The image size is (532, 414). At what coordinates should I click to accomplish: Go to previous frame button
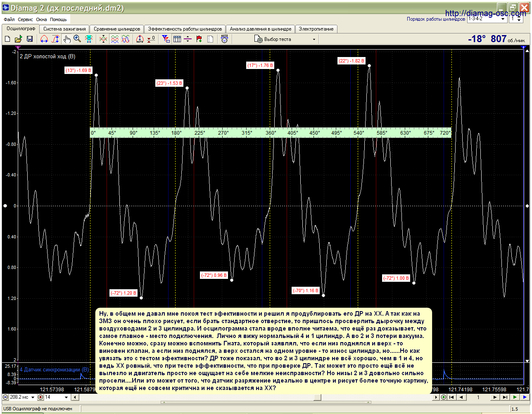click(x=462, y=397)
